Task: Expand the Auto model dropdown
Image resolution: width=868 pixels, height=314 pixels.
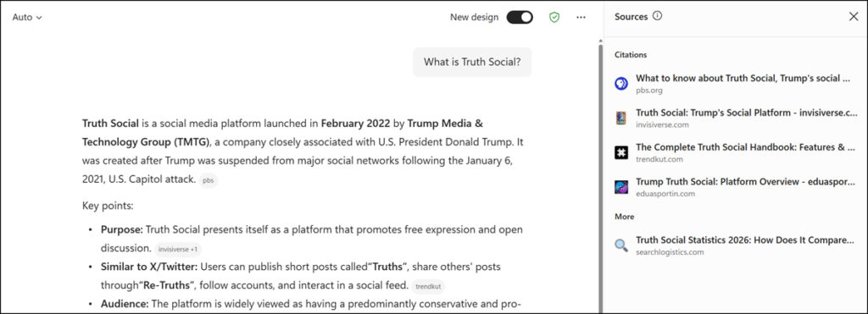Action: click(27, 17)
